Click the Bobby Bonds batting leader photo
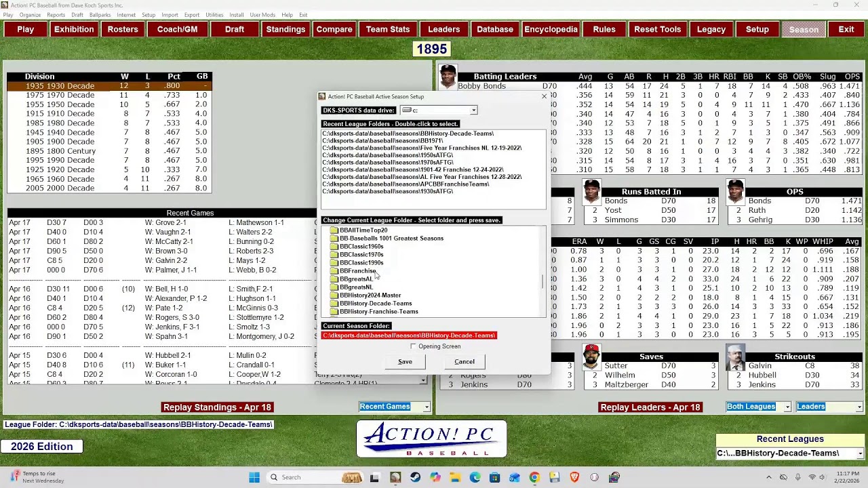The image size is (868, 488). [448, 77]
